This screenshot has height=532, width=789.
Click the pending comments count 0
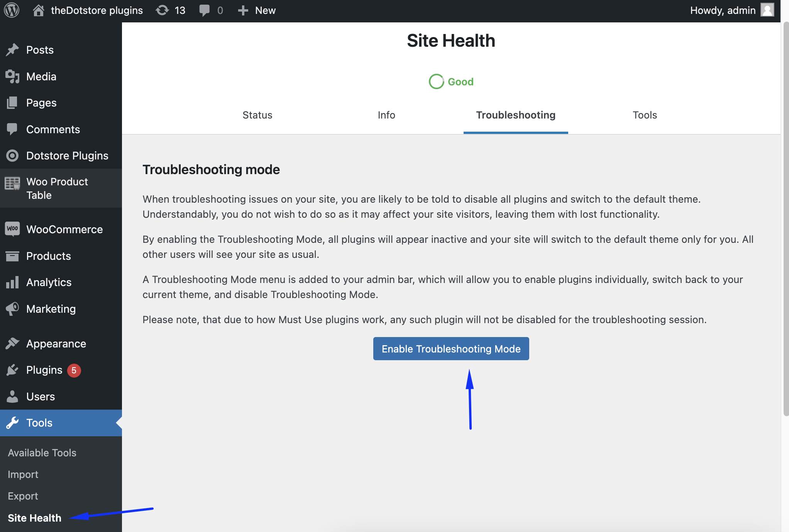pyautogui.click(x=220, y=10)
